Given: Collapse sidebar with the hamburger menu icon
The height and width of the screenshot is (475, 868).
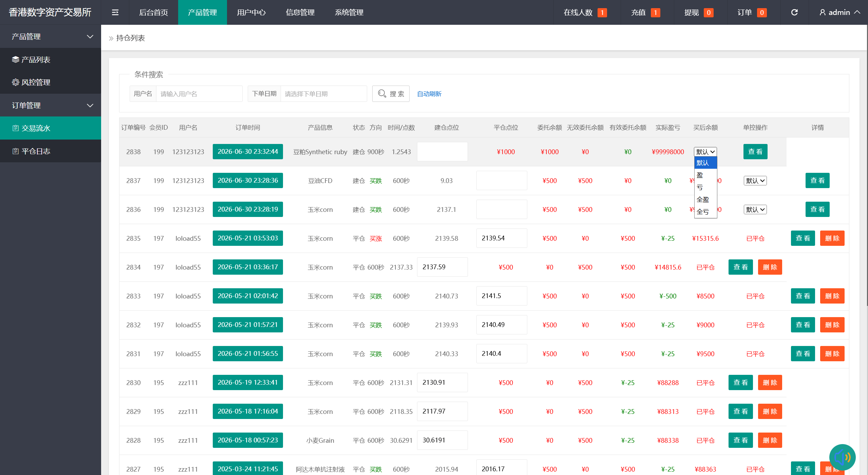Looking at the screenshot, I should coord(115,13).
